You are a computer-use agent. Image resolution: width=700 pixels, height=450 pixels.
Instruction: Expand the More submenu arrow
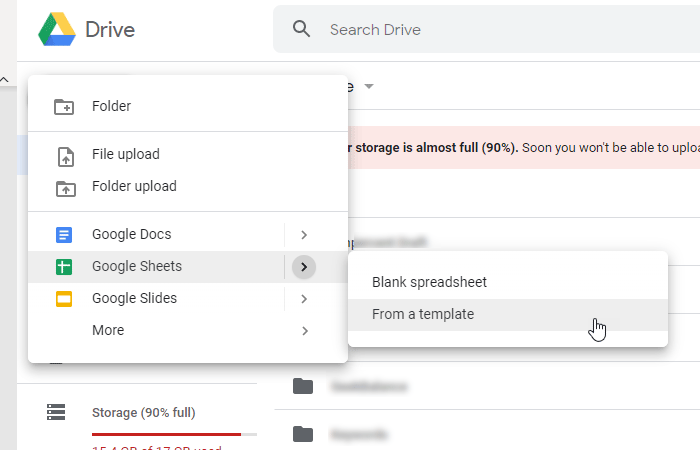coord(304,331)
